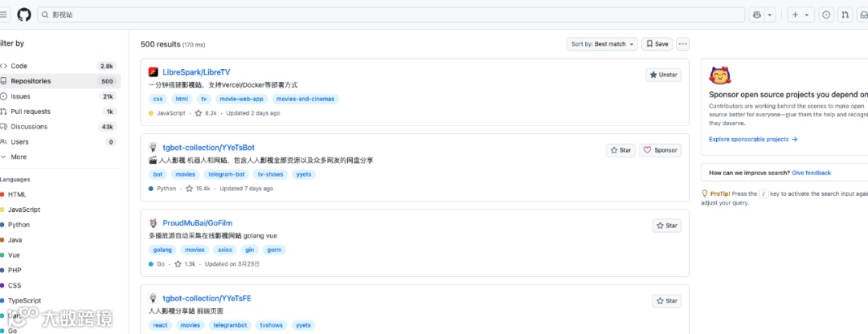Save this search with Save button
Screen dimensions: 868x334
(x=657, y=44)
